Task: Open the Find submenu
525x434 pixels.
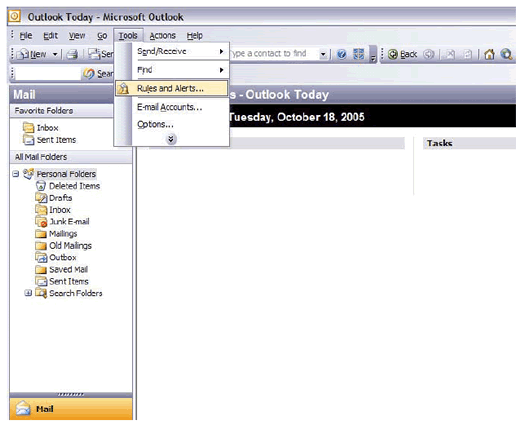Action: [172, 70]
